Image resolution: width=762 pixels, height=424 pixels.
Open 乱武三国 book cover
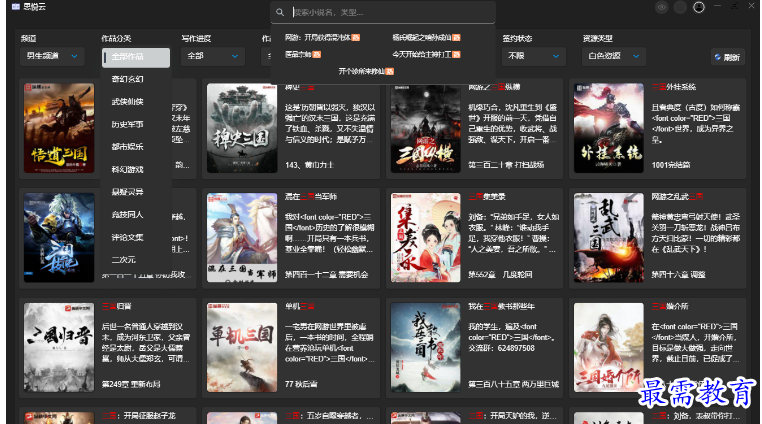[x=609, y=238]
